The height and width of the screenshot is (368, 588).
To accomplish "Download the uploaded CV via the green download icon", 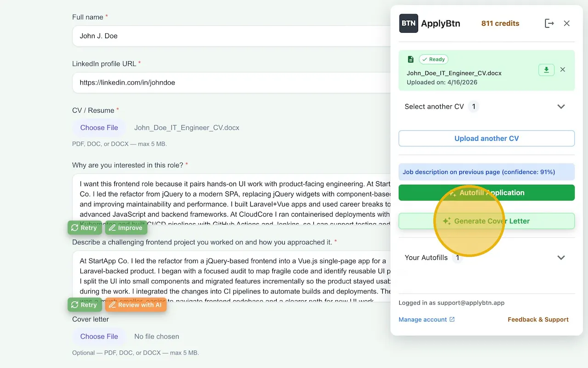I will coord(546,70).
